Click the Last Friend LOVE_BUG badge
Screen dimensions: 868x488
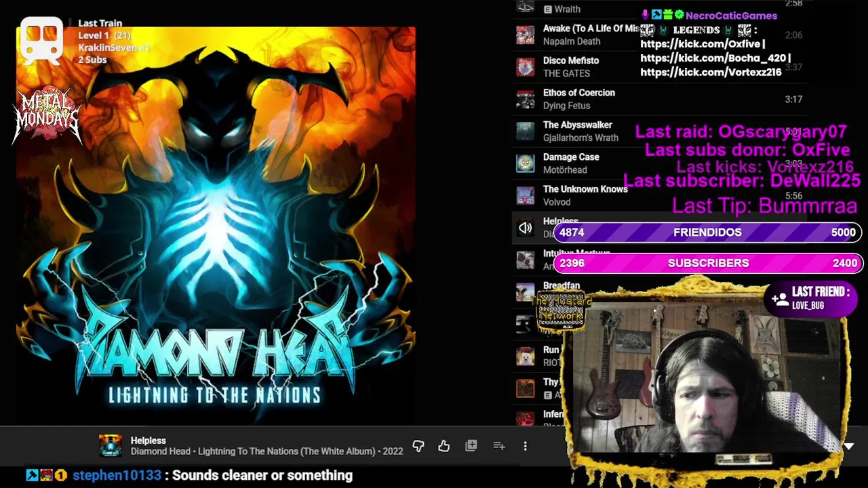coord(810,298)
